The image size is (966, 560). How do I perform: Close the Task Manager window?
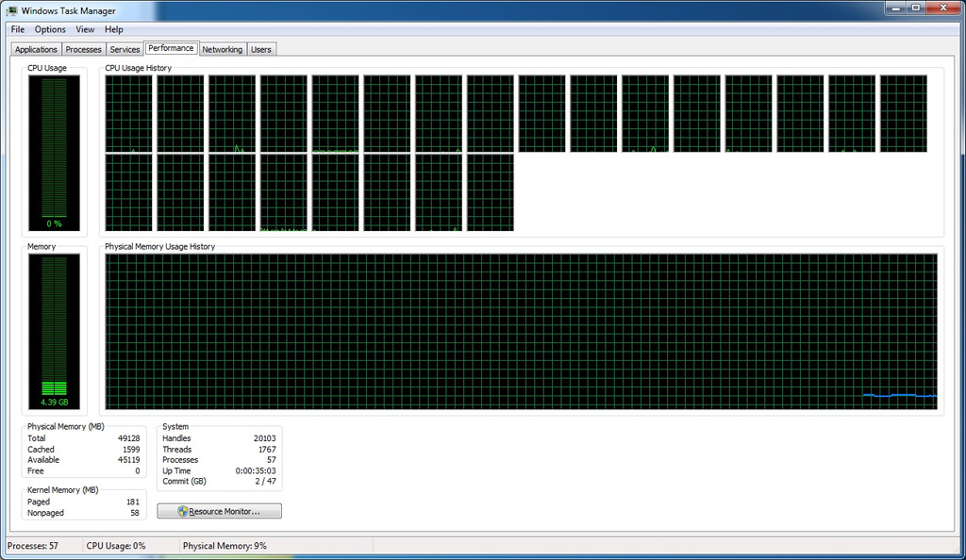click(943, 8)
